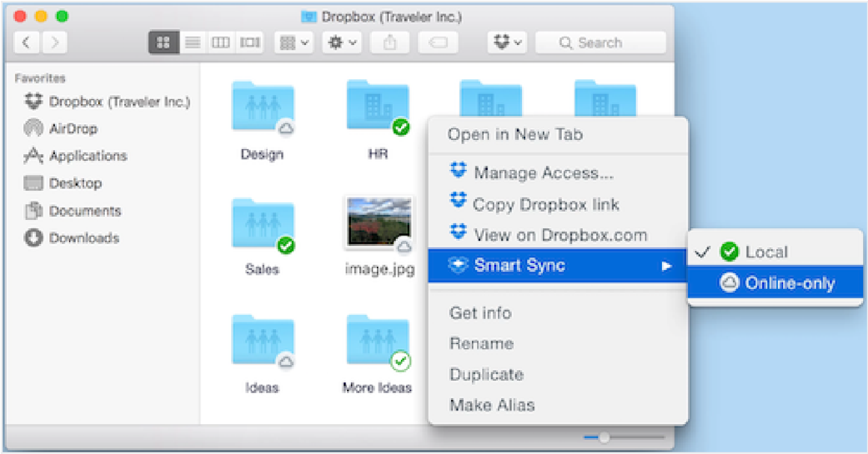Select the Design folder icon

pos(263,106)
